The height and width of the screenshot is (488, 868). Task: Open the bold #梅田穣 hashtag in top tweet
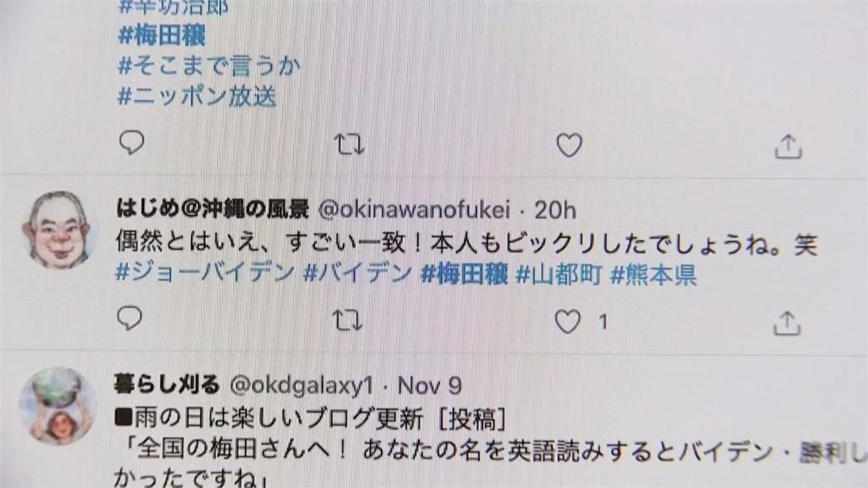click(x=162, y=36)
